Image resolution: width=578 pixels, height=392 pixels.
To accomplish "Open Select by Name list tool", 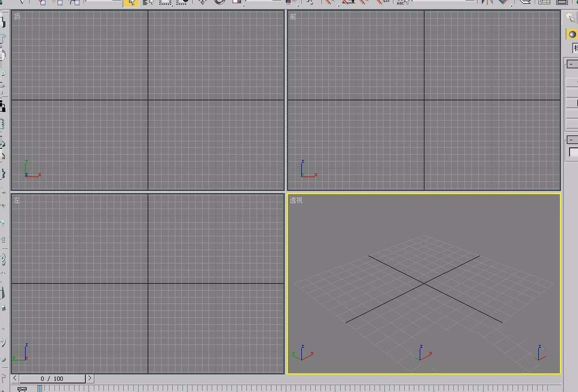I will (x=148, y=2).
